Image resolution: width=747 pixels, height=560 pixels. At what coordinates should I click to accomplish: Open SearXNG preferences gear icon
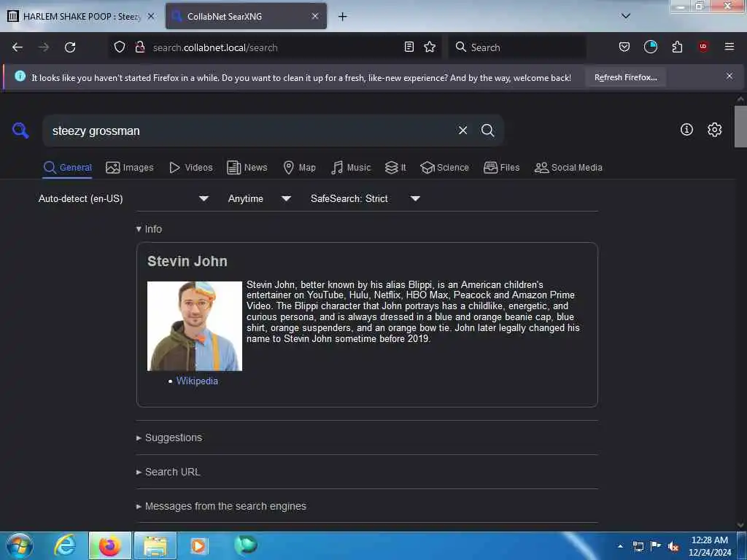tap(714, 130)
